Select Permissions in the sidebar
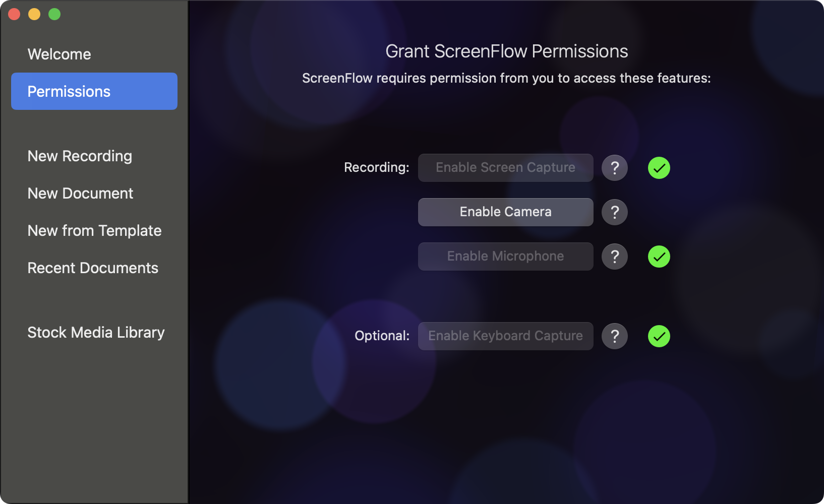Screen dimensions: 824x504 94,91
